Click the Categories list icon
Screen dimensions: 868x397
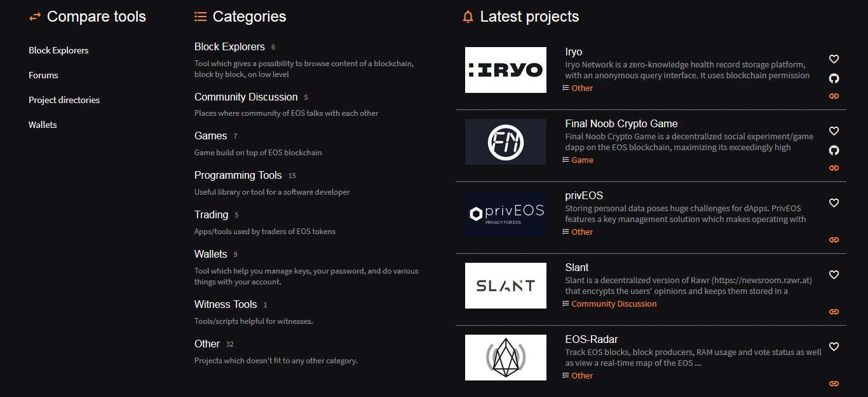(200, 17)
